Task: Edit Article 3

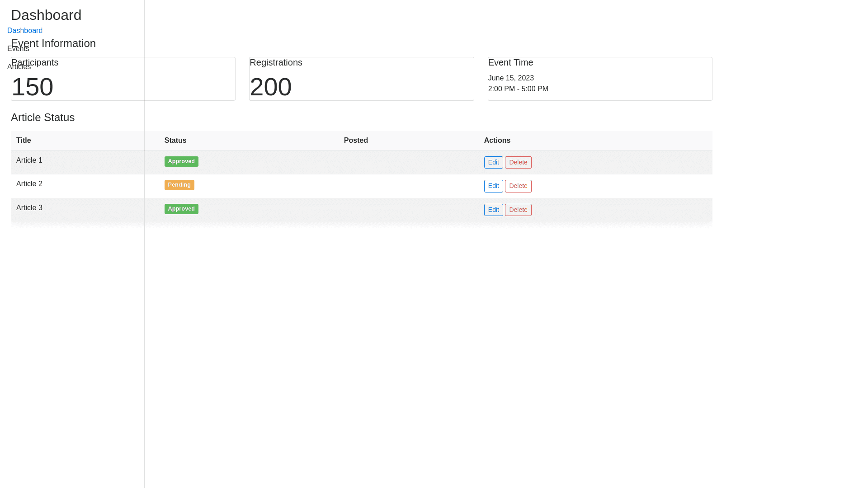Action: (493, 210)
